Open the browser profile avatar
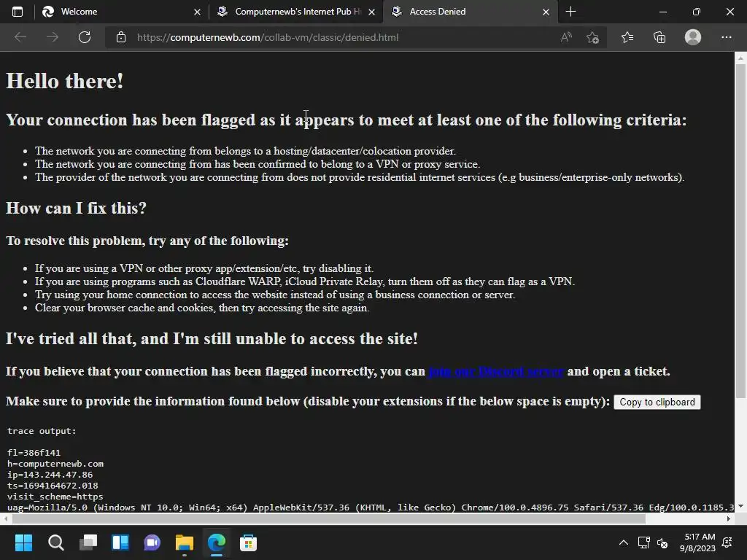This screenshot has width=747, height=560. (x=693, y=37)
